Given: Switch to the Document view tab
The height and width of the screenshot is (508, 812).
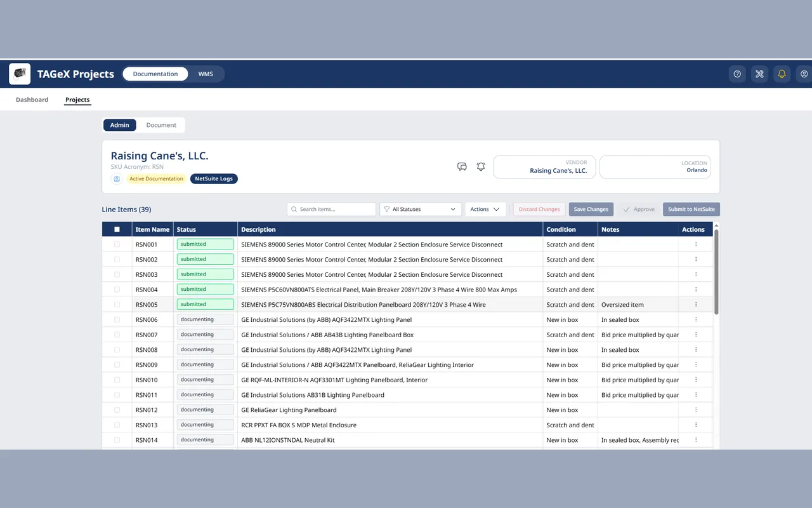Looking at the screenshot, I should click(161, 125).
